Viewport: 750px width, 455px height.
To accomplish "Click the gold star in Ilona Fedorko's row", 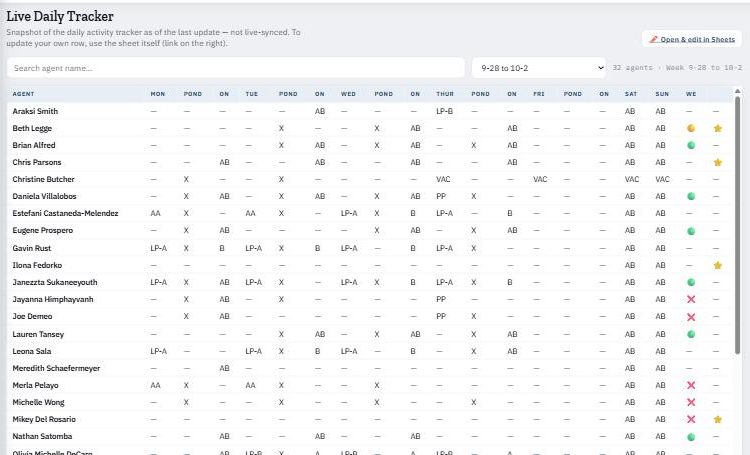I will pos(717,265).
